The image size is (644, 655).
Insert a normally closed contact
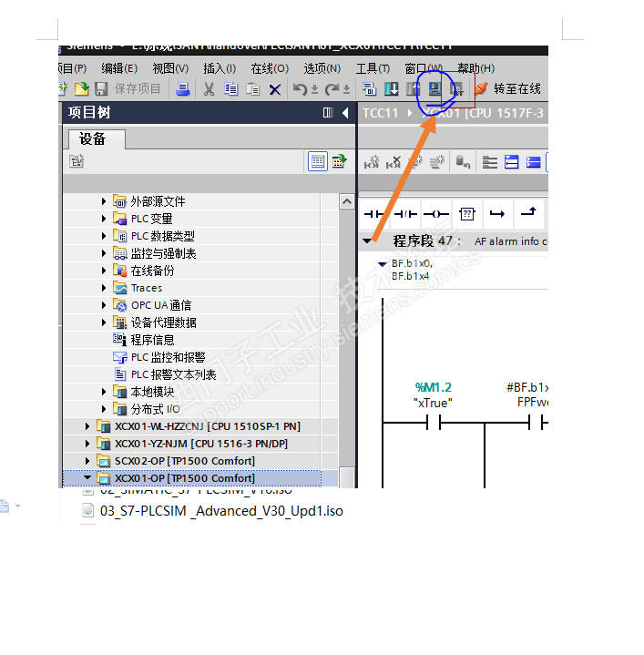point(405,214)
